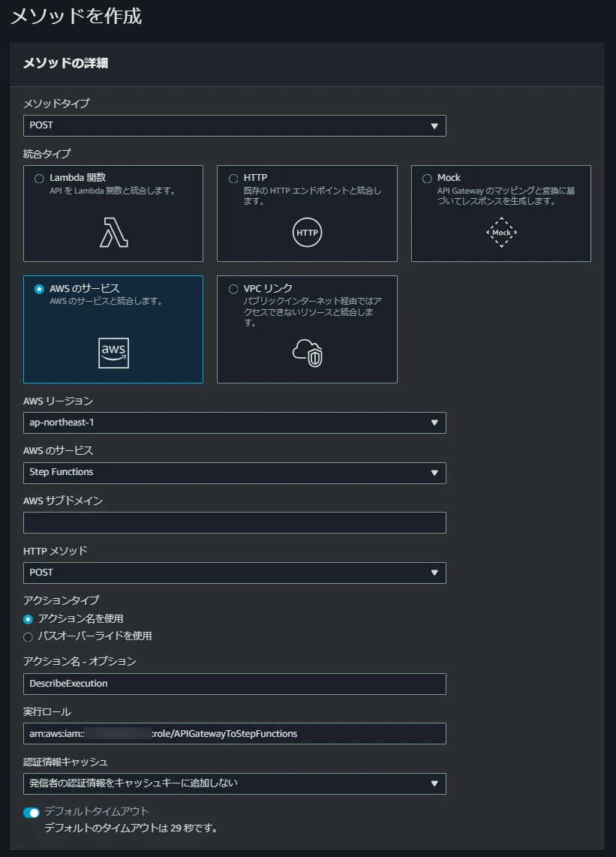Click the 実行ロール ARN input field
This screenshot has width=616, height=857.
tap(235, 733)
